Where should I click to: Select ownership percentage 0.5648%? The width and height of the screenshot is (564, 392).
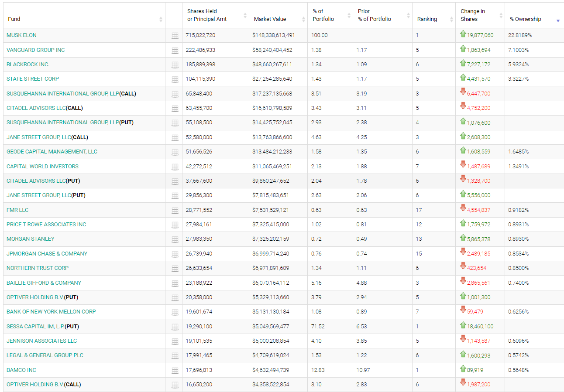[x=519, y=370]
